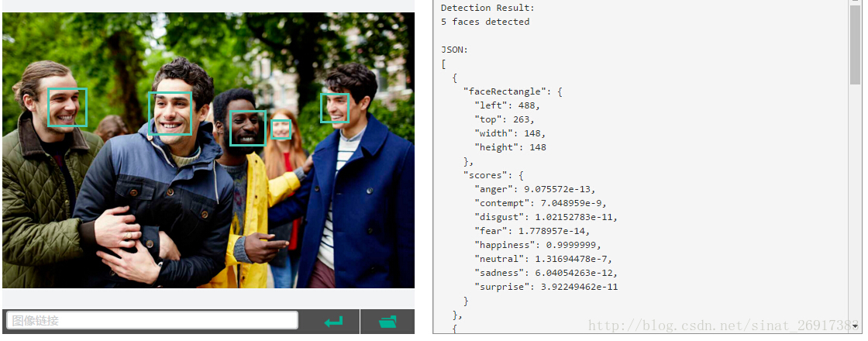This screenshot has width=868, height=341.
Task: Click the JSON results scrollbar thumb
Action: [855, 43]
